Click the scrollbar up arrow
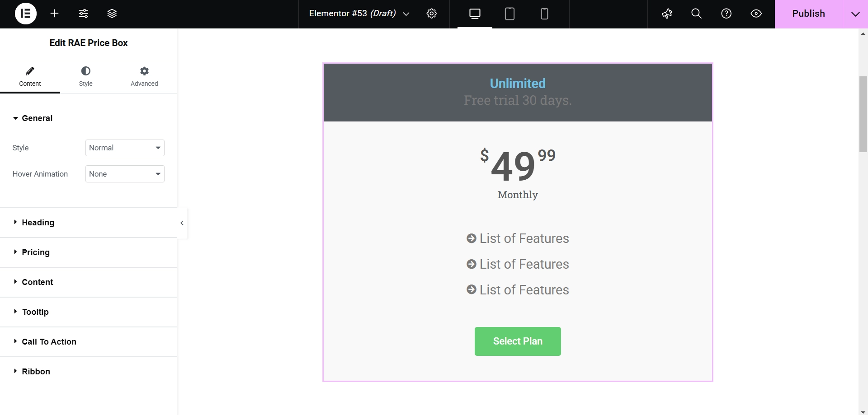 point(863,33)
